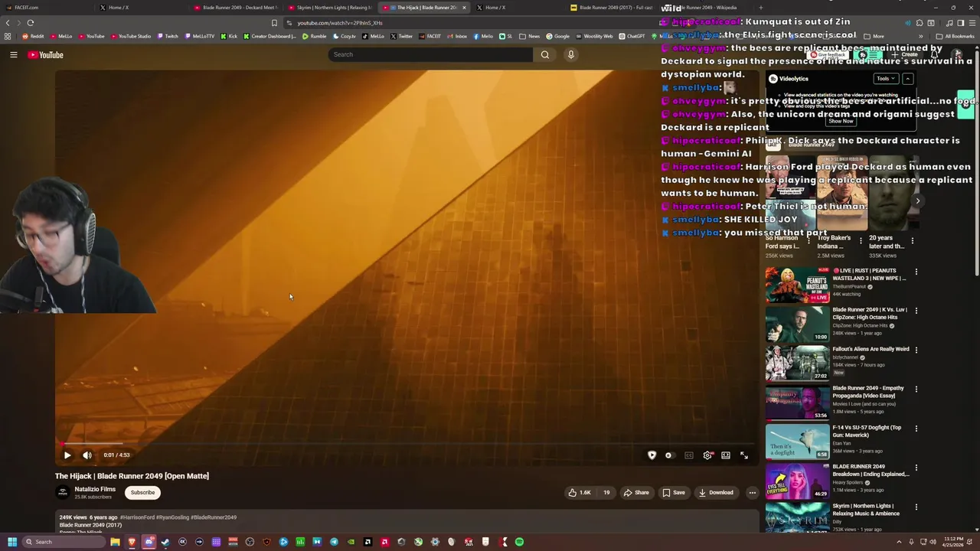Click the #HarrisonFord hashtag
Image resolution: width=980 pixels, height=551 pixels.
point(138,517)
